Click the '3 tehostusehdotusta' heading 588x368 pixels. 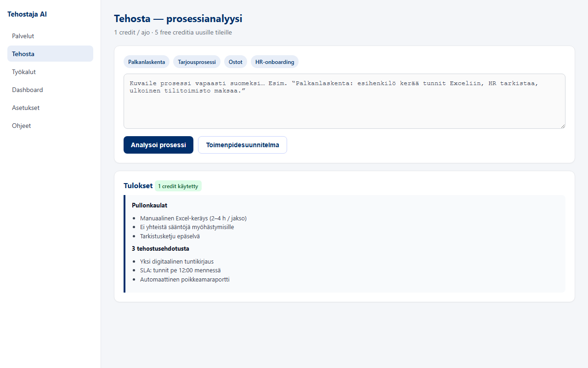click(x=160, y=249)
